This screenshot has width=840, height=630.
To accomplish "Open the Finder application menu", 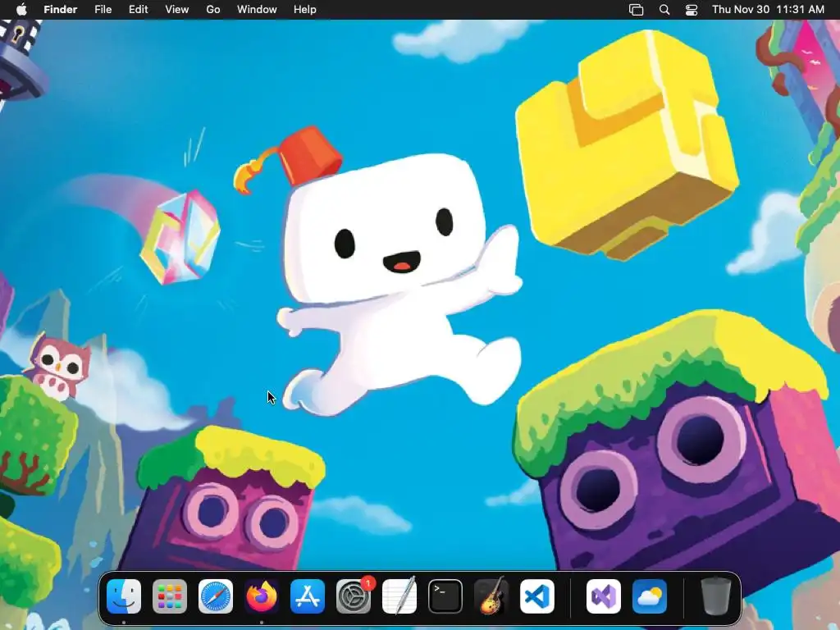I will (x=61, y=10).
